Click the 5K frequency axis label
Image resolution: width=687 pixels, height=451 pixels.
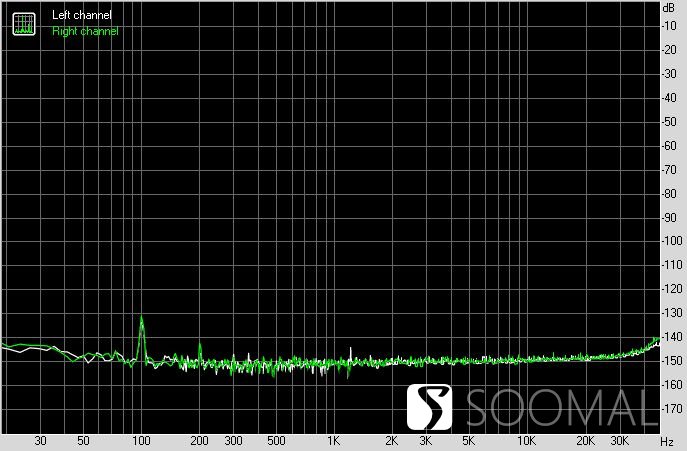coord(468,440)
